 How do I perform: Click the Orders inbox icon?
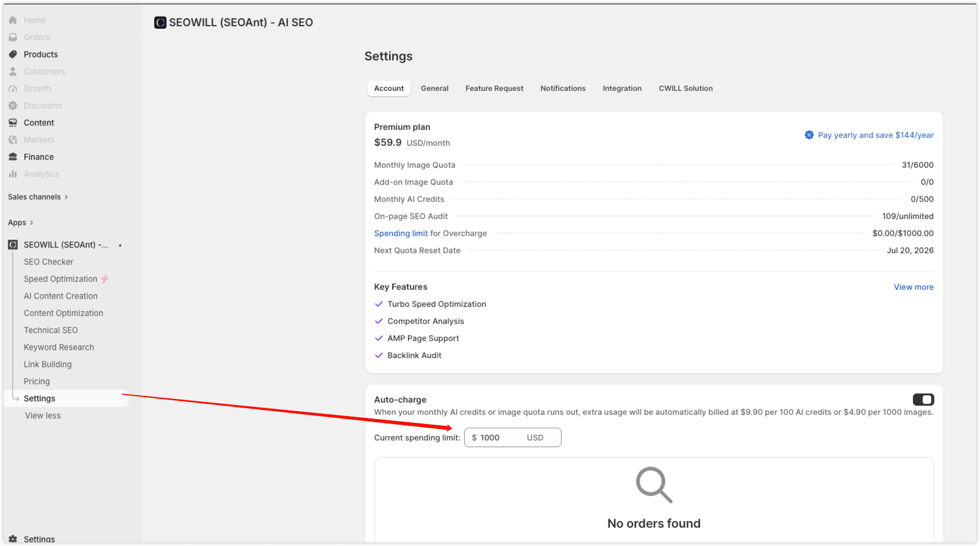[x=13, y=37]
